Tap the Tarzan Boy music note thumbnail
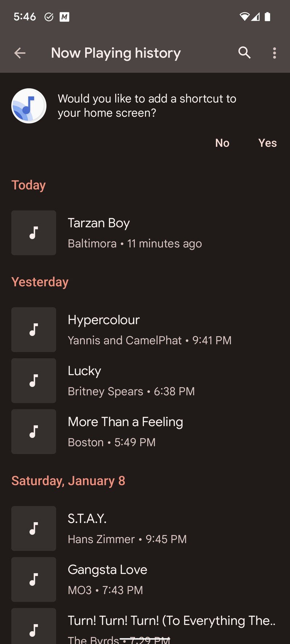Screen dimensions: 290x644 pyautogui.click(x=34, y=233)
